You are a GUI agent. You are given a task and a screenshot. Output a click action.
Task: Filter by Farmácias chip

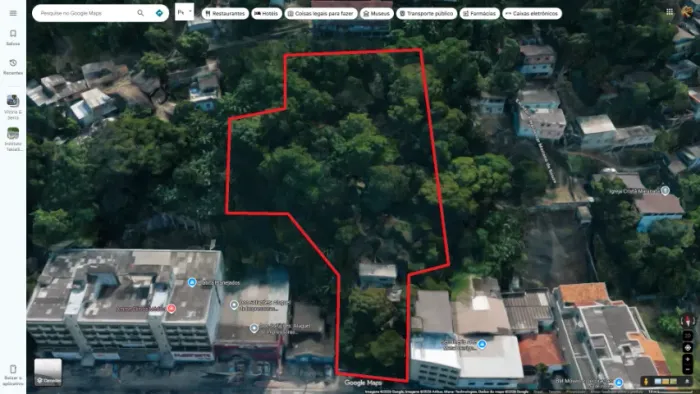click(479, 13)
